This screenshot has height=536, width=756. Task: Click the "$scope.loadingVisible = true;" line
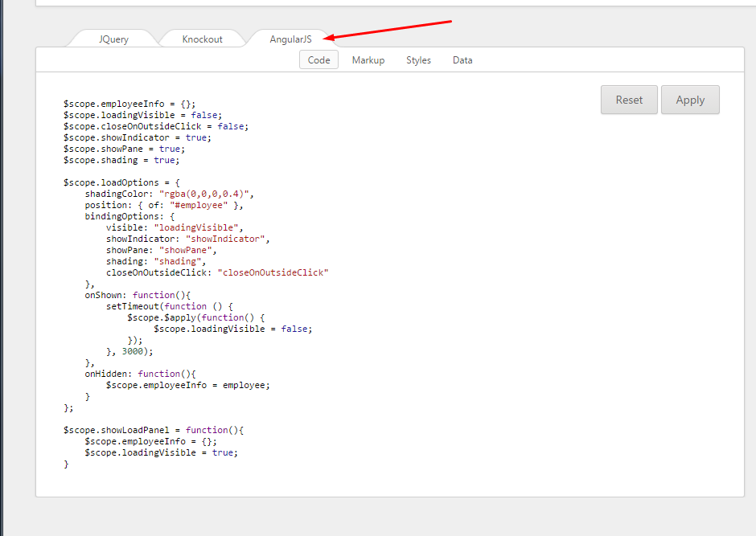(x=162, y=452)
